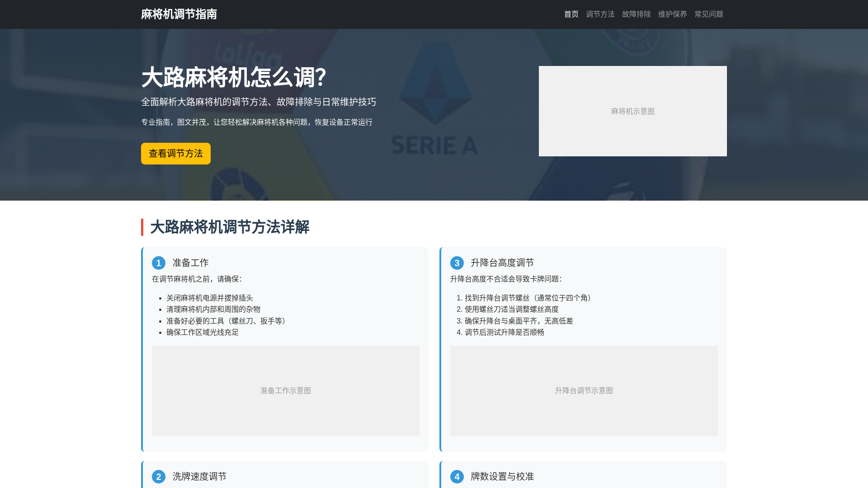
Task: Click the 查看调节方法 yellow button
Action: (x=176, y=154)
